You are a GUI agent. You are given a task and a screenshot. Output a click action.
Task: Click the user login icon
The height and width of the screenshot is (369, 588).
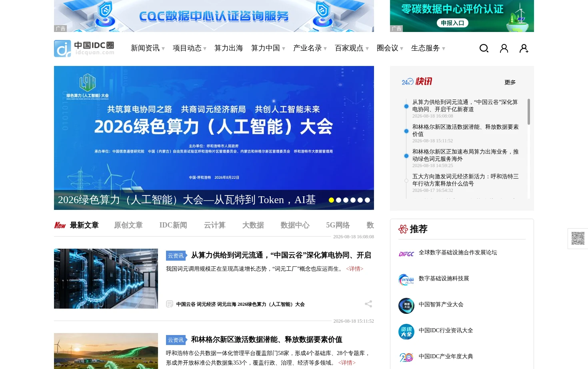click(x=504, y=48)
